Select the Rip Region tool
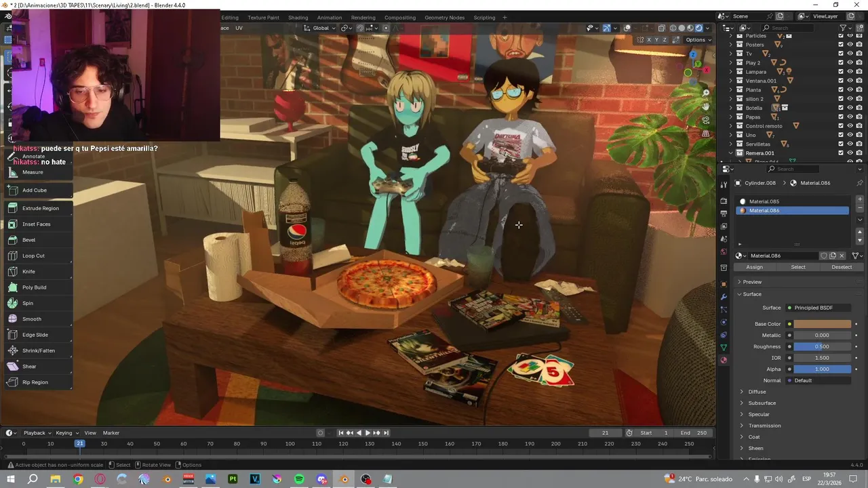 pos(38,382)
